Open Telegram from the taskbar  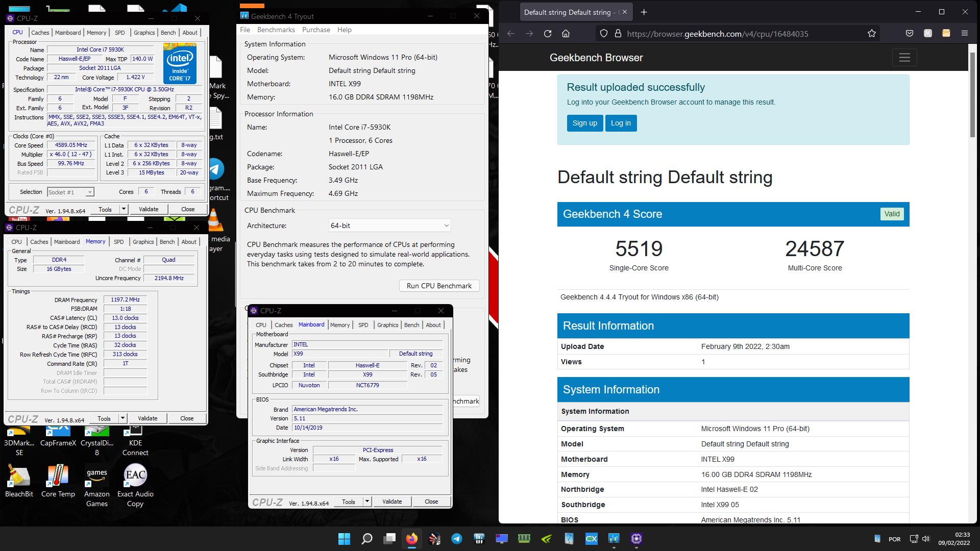(457, 539)
